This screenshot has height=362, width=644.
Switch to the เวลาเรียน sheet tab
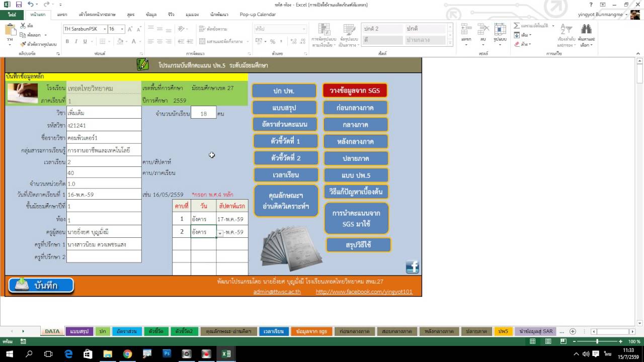[274, 331]
